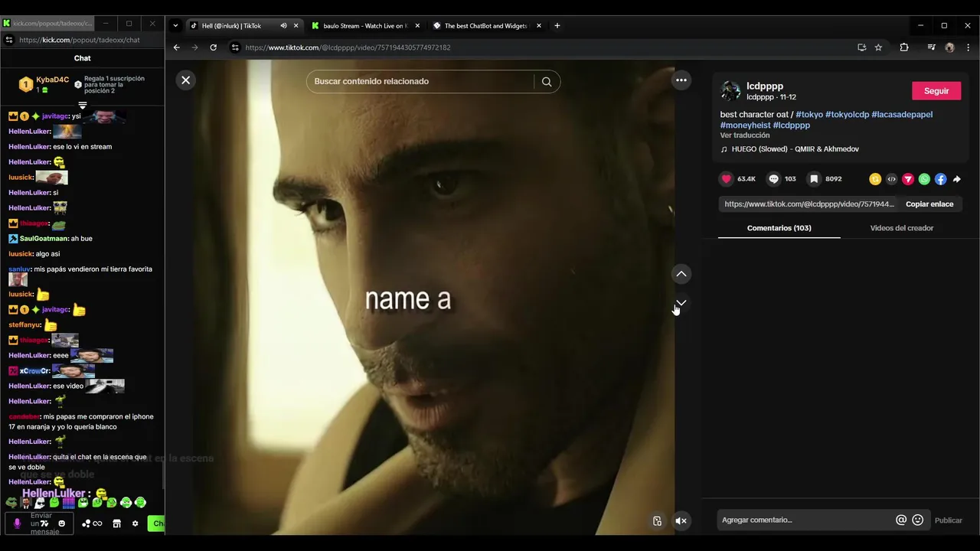Open a new browser tab with plus

[x=557, y=26]
